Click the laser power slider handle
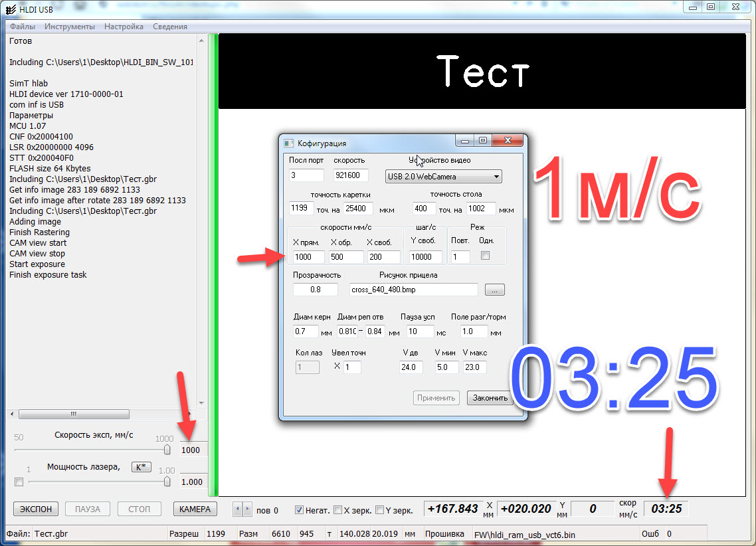This screenshot has width=756, height=546. click(x=167, y=482)
